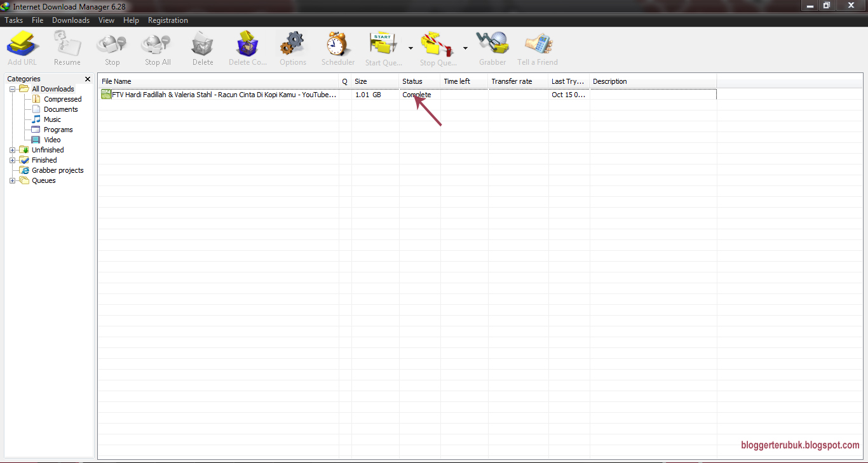
Task: Select the Documents category label
Action: click(x=61, y=109)
